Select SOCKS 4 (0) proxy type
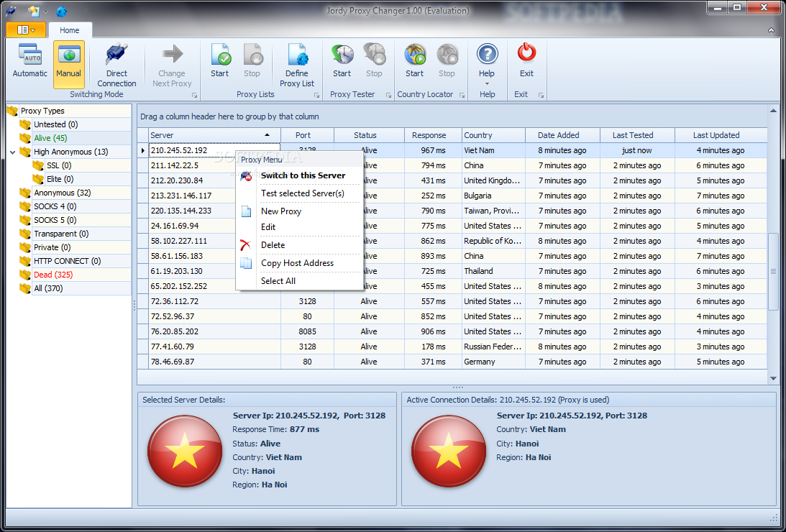This screenshot has width=786, height=532. 55,206
